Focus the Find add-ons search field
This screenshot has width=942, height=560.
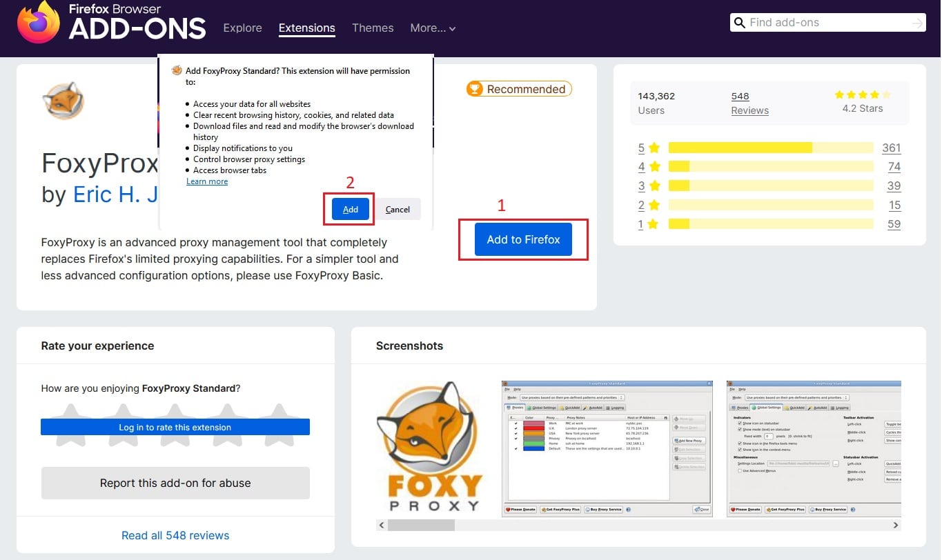coord(828,23)
